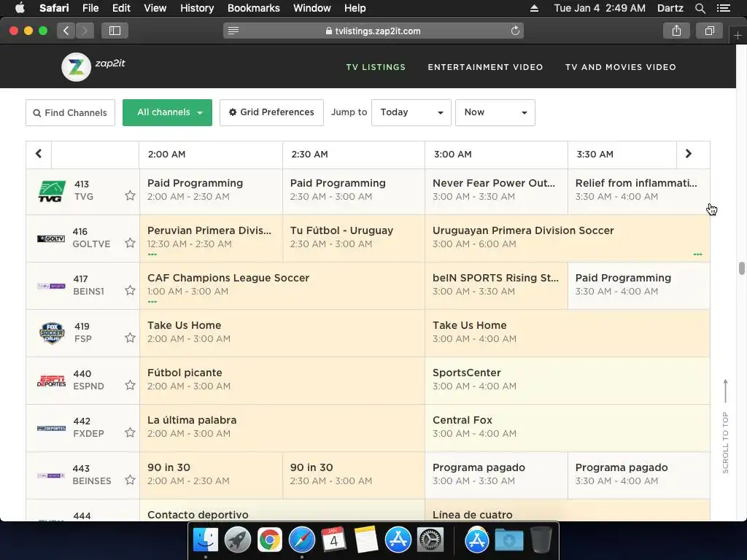The height and width of the screenshot is (560, 747).
Task: Click the zap2it logo icon
Action: pyautogui.click(x=76, y=67)
